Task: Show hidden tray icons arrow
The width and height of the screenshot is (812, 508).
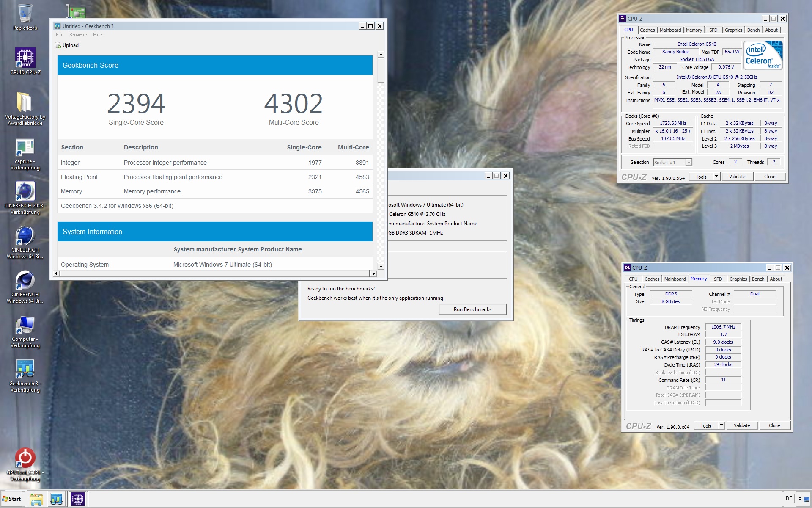Action: 800,499
